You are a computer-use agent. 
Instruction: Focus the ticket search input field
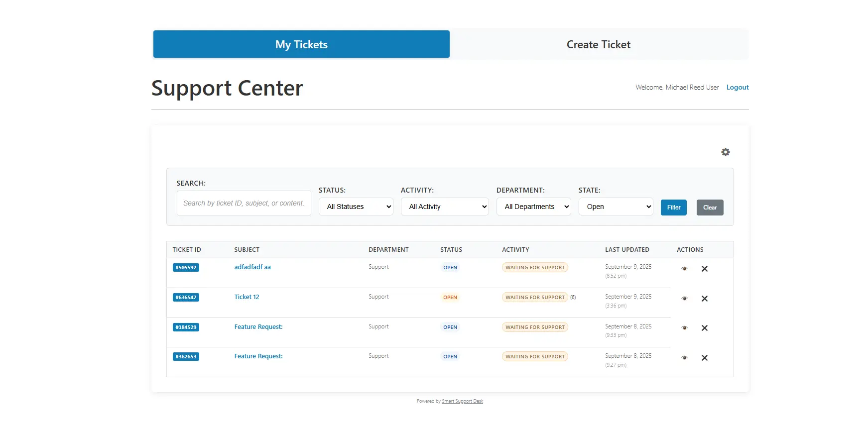point(244,203)
